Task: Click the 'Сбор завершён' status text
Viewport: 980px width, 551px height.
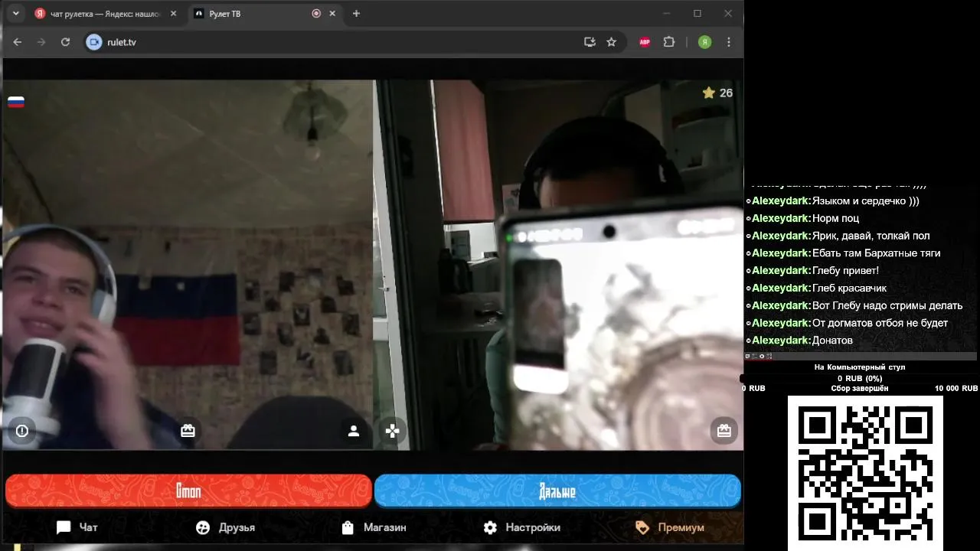Action: (x=860, y=389)
